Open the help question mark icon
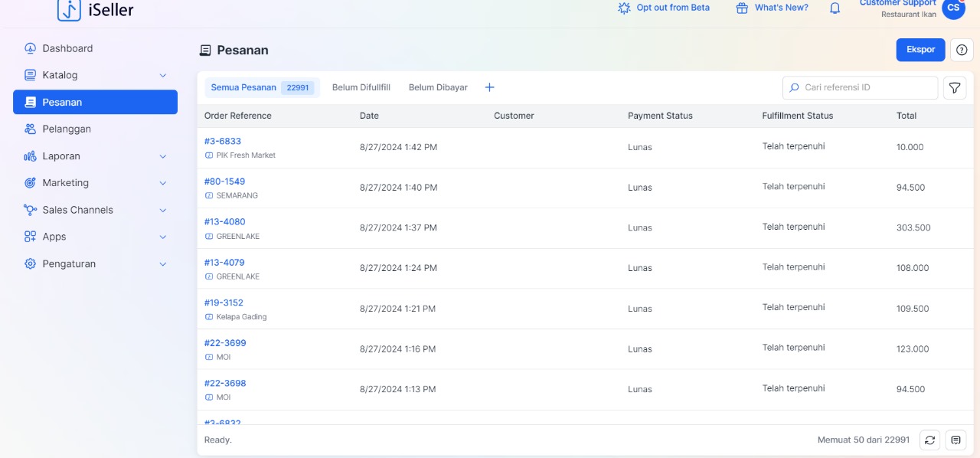Screen dimensions: 980x458 coord(962,50)
